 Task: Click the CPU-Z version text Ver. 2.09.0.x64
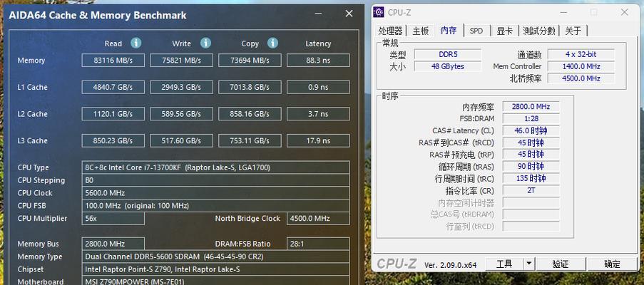click(x=450, y=265)
